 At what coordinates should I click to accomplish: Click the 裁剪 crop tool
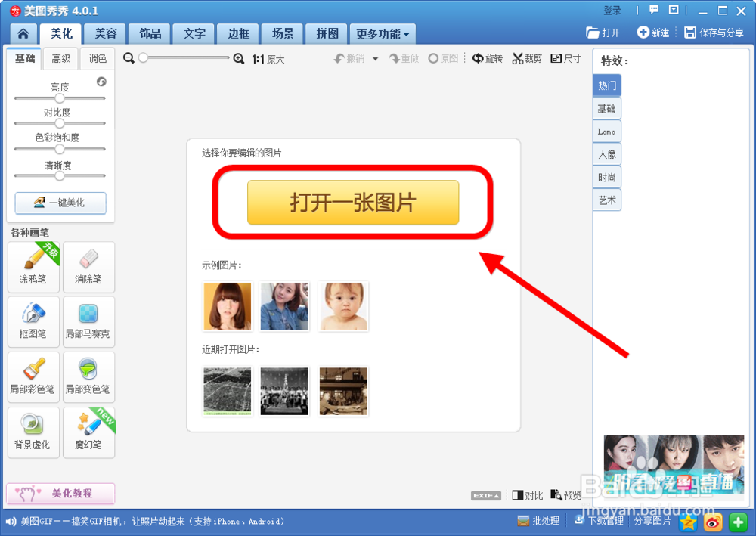tap(527, 59)
